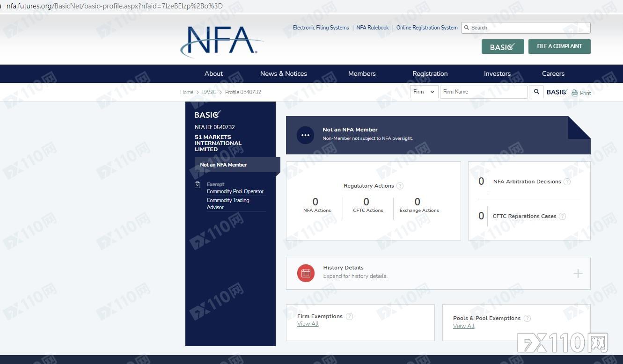Image resolution: width=623 pixels, height=364 pixels.
Task: Click the help icon beside Regulatory Actions
Action: pos(400,186)
